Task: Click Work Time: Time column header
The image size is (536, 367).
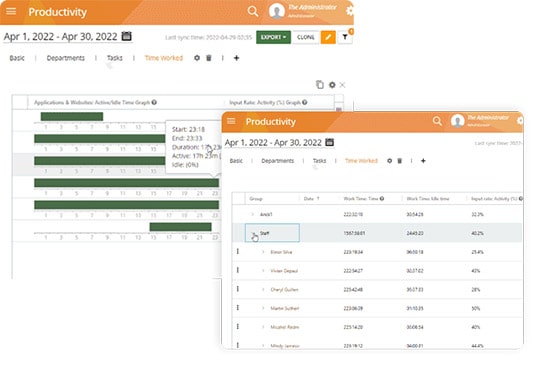Action: click(x=361, y=199)
